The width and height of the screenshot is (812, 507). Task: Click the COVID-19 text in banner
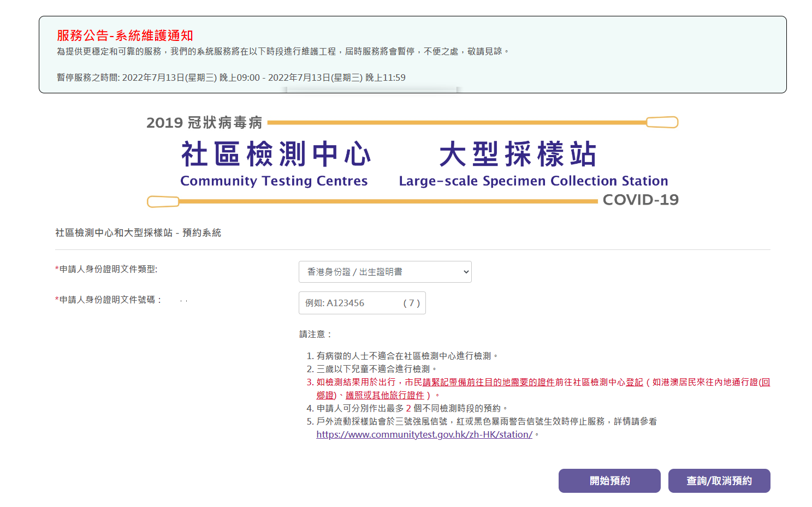[x=641, y=200]
